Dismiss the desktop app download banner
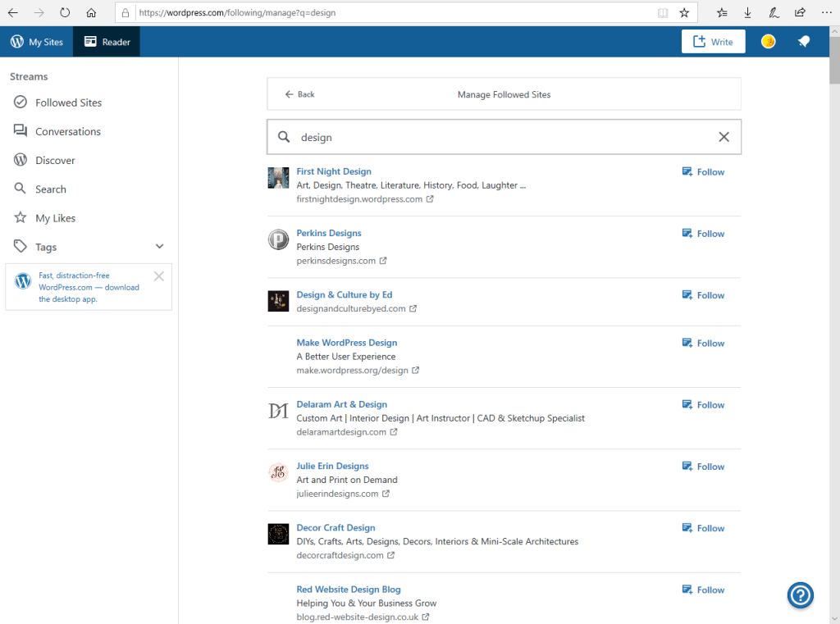840x624 pixels. (159, 276)
